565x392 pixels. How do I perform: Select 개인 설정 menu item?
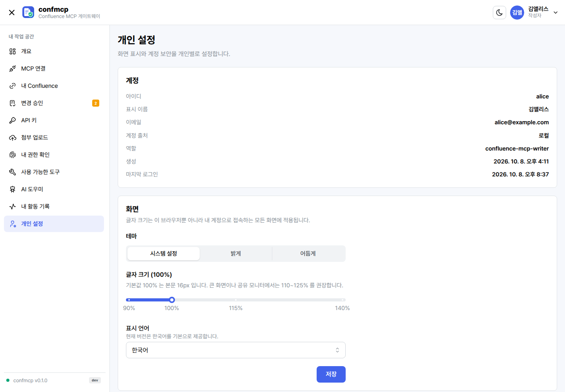54,224
